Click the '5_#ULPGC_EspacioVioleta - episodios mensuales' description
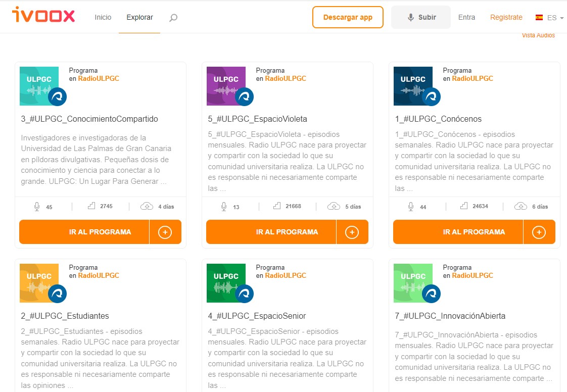This screenshot has width=567, height=392. [x=287, y=161]
